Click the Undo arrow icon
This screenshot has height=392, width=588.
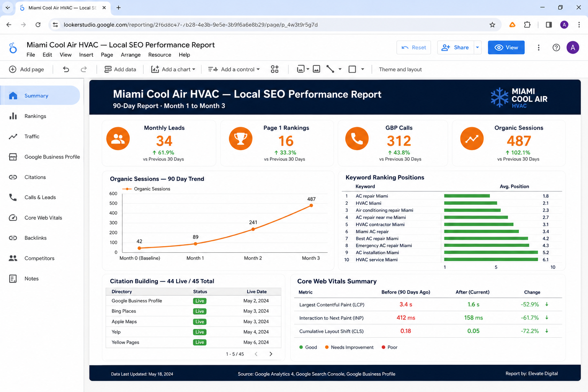pyautogui.click(x=66, y=69)
